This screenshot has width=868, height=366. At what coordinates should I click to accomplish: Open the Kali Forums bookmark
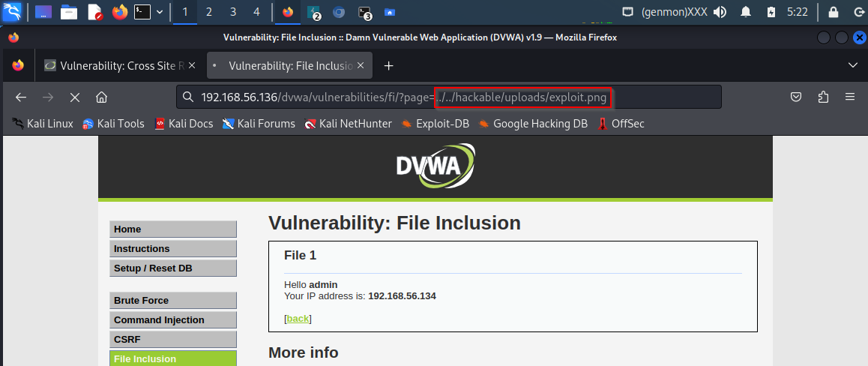pos(259,124)
